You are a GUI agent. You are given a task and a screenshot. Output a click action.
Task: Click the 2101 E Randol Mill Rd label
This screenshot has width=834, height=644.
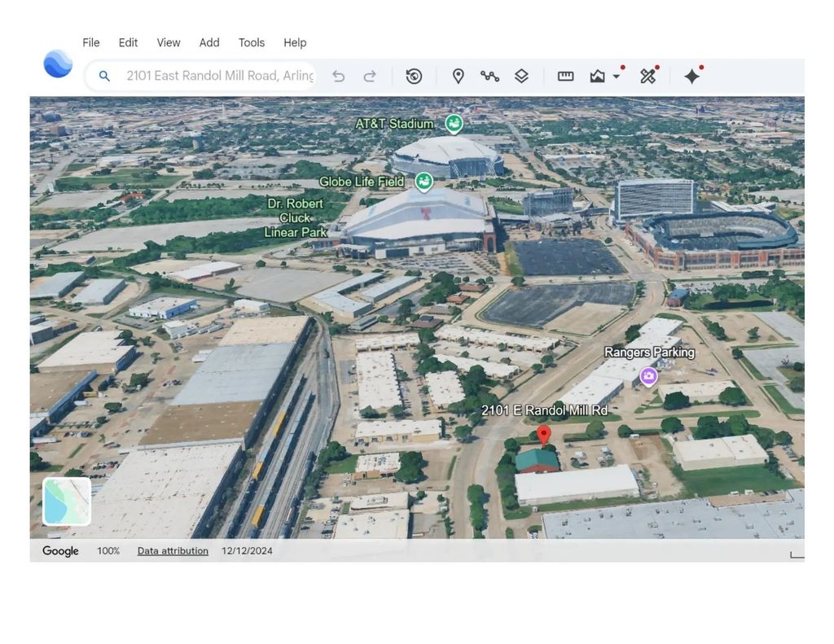544,410
